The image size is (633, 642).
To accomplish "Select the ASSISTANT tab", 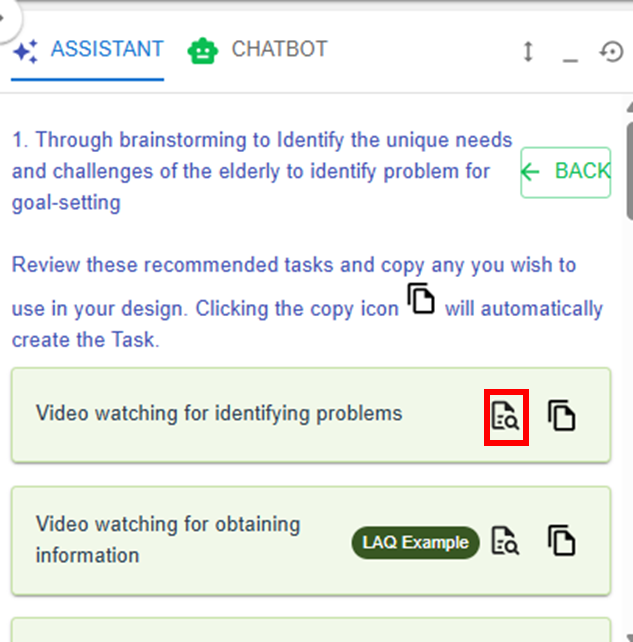I will [x=106, y=49].
